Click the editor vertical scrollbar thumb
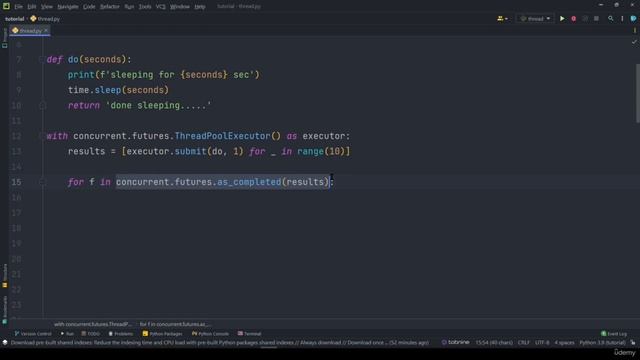Image resolution: width=640 pixels, height=360 pixels. [638, 93]
